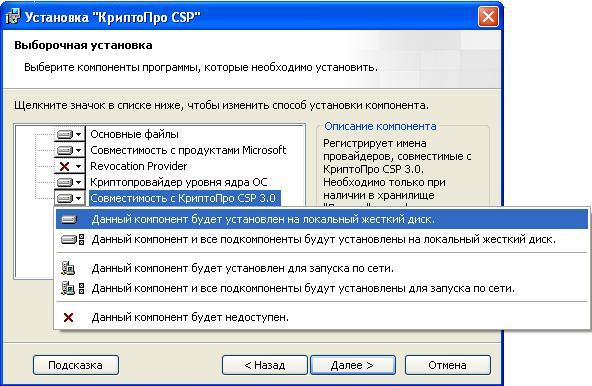Open install-state dropdown for Криптопровайдер уровня ядра ОС
The height and width of the screenshot is (386, 592).
(x=69, y=182)
